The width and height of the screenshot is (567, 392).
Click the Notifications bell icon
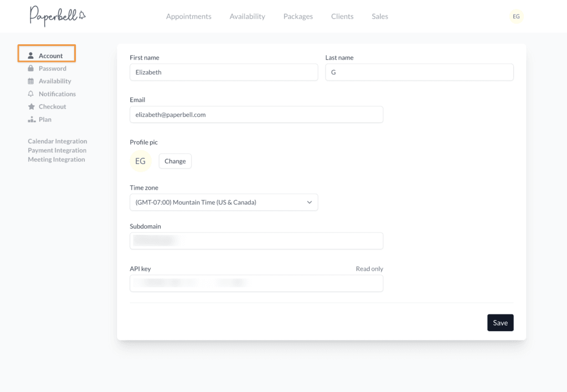tap(31, 94)
